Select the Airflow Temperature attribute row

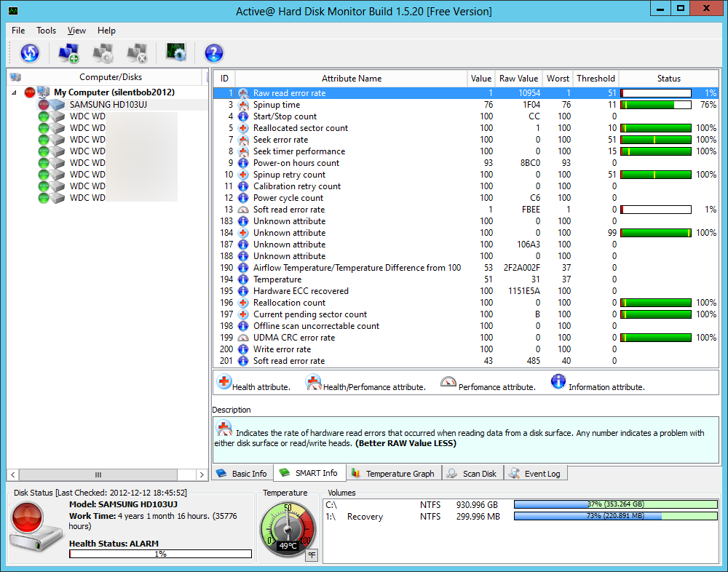pyautogui.click(x=466, y=267)
